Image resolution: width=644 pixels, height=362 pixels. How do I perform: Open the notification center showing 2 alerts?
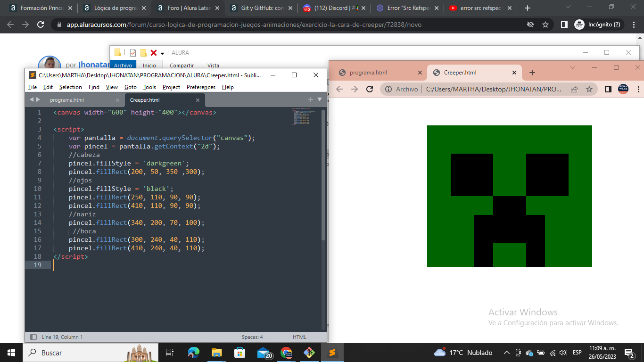pos(629,353)
